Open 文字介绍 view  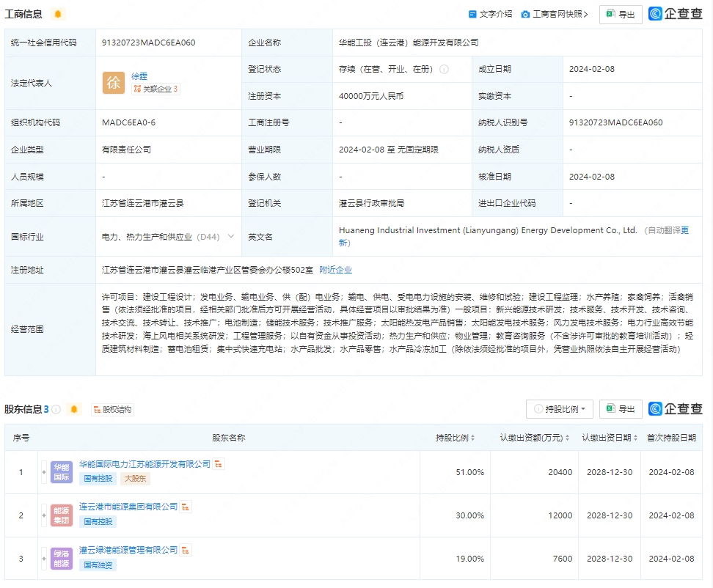490,14
